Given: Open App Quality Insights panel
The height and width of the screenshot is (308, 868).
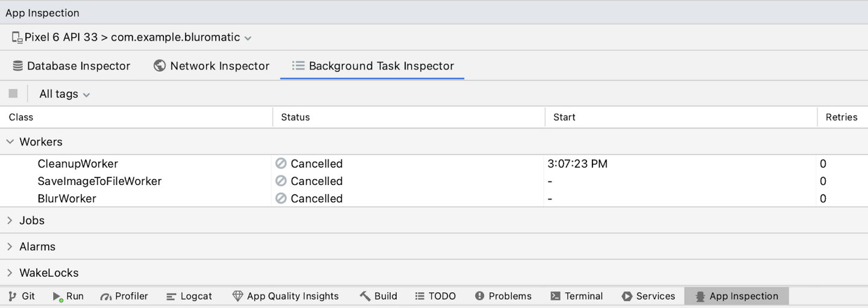Looking at the screenshot, I should coord(286,296).
